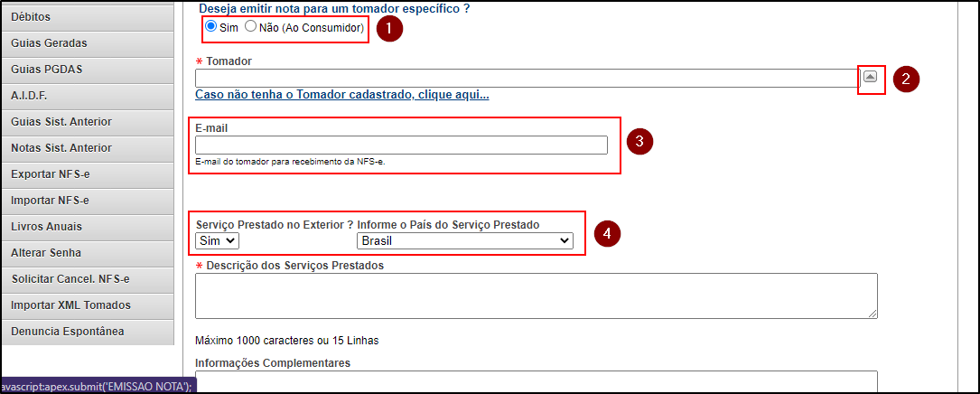This screenshot has width=980, height=394.
Task: Click the Informações Complementares text area
Action: point(536,381)
